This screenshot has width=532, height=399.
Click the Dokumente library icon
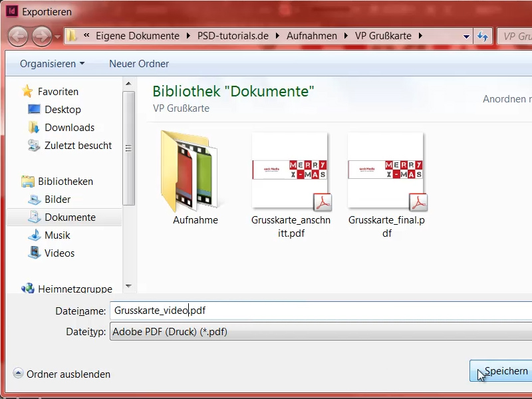34,217
